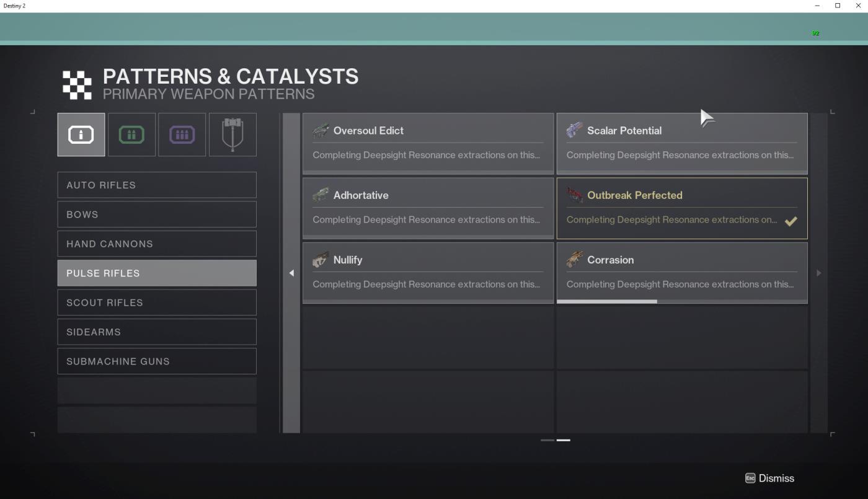Open the Sidearms category

pyautogui.click(x=157, y=332)
